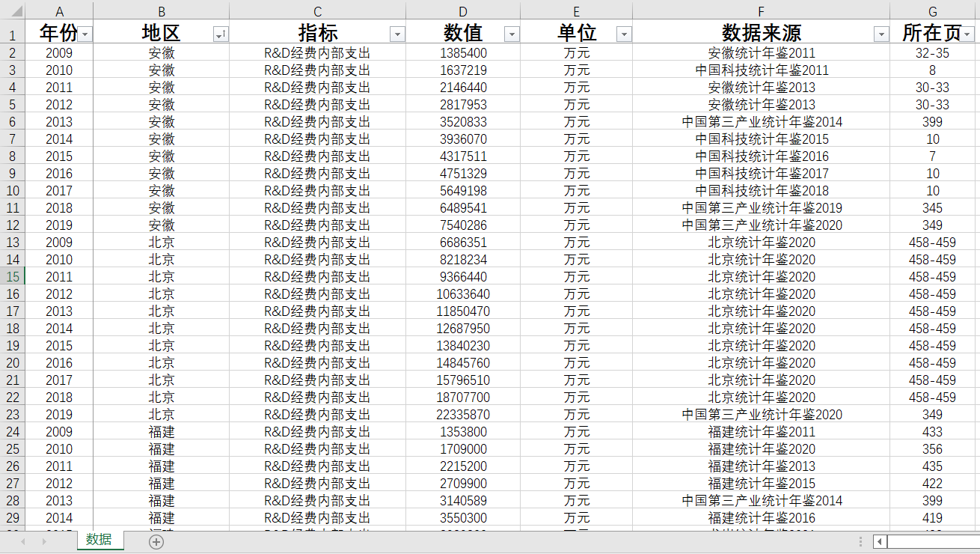Select cell 中国科技统计年鉴2018

761,191
